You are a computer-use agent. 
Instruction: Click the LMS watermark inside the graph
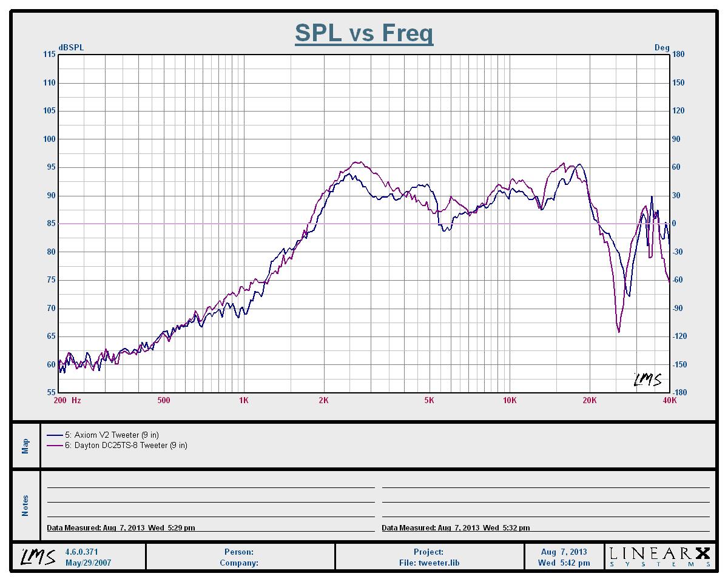point(647,380)
